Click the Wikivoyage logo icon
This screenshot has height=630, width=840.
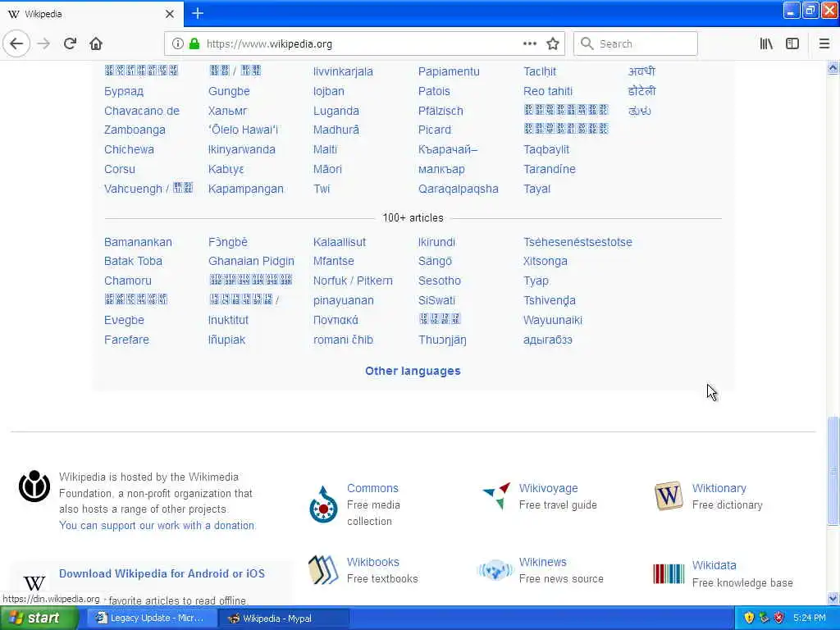coord(496,495)
